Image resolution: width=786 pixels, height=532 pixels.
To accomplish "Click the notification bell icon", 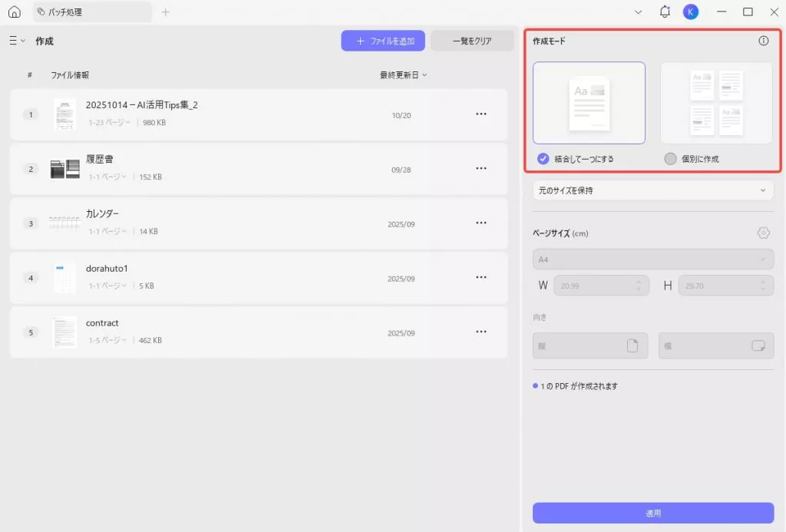I will coord(665,12).
